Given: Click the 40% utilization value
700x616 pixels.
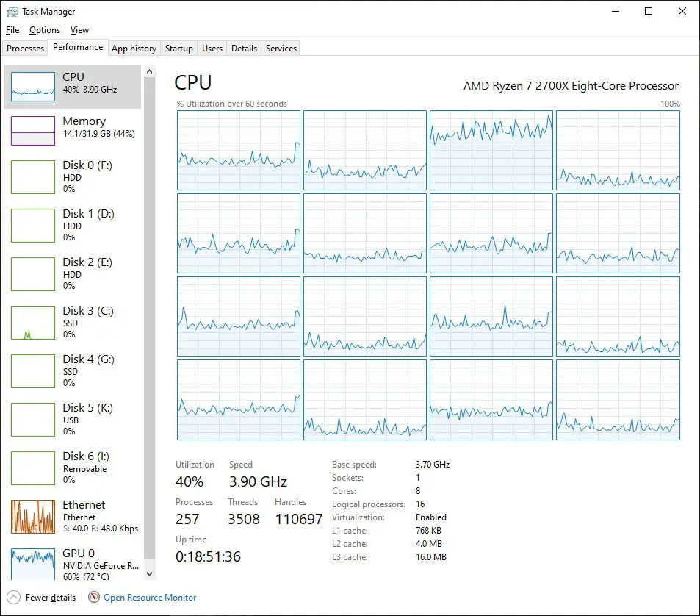Looking at the screenshot, I should (190, 481).
